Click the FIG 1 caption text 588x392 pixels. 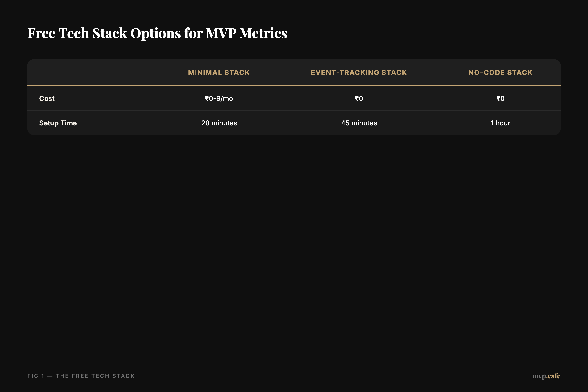pos(81,376)
